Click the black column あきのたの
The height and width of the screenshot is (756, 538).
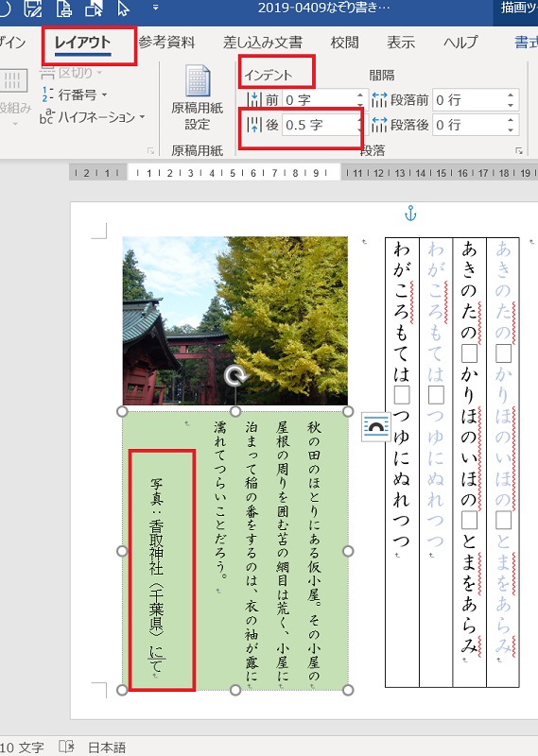pos(469,446)
